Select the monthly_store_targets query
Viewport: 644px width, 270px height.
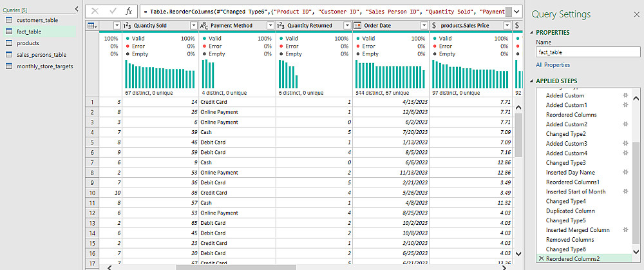[x=45, y=66]
